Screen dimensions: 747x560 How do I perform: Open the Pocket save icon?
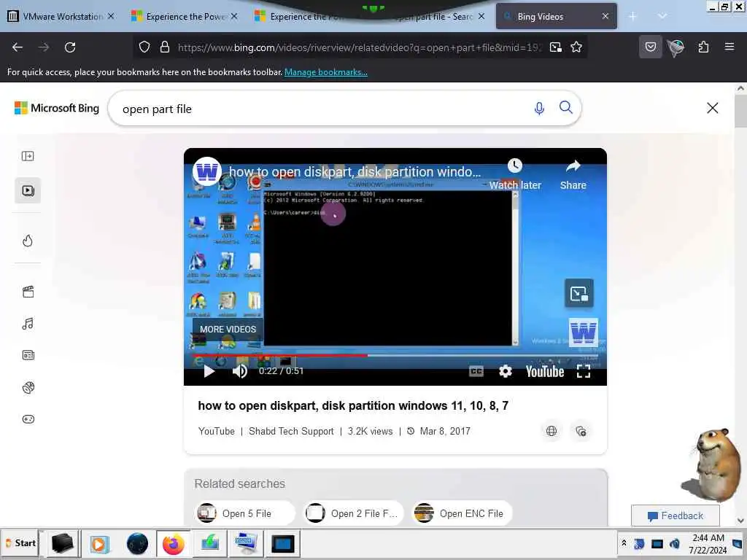(x=650, y=47)
